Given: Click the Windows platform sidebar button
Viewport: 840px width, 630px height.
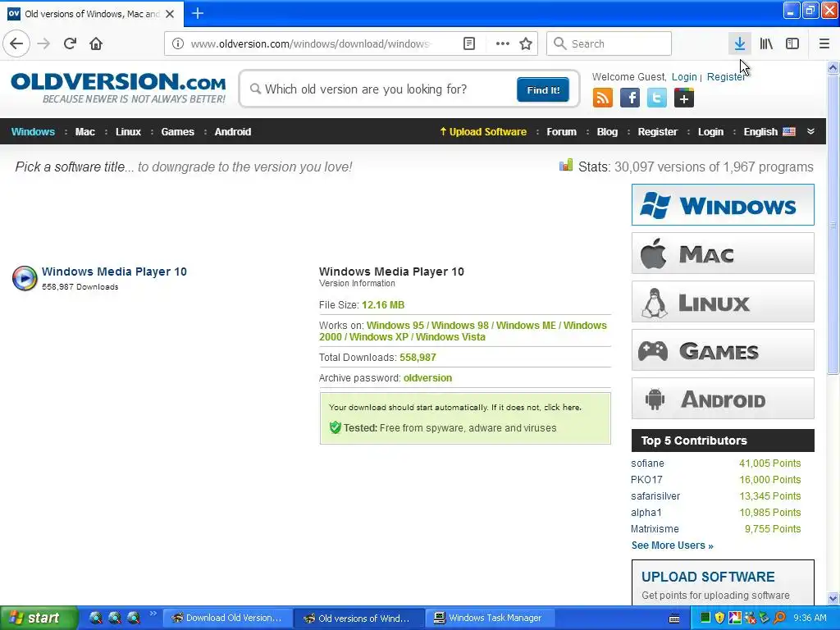Looking at the screenshot, I should [x=723, y=204].
